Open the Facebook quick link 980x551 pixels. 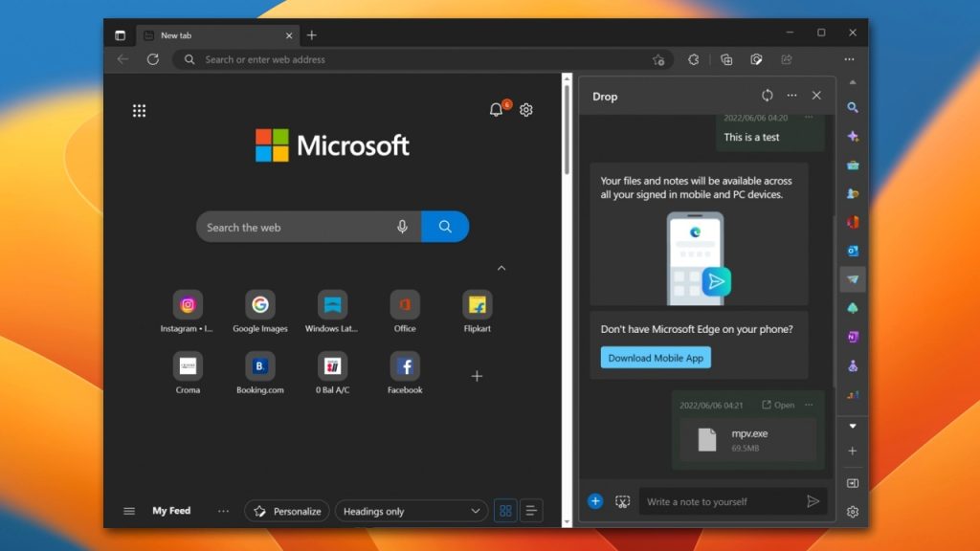[405, 373]
